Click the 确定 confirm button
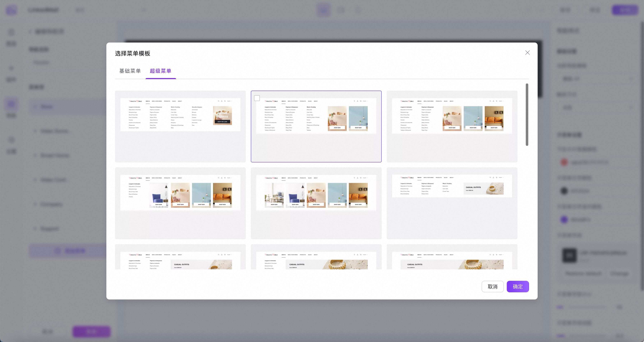This screenshot has width=644, height=342. 517,286
